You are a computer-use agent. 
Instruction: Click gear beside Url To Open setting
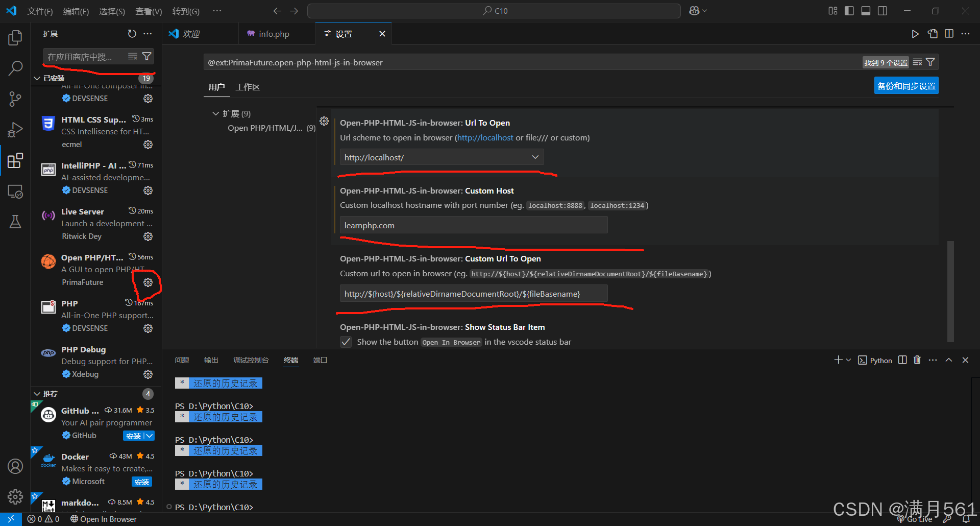pyautogui.click(x=324, y=121)
